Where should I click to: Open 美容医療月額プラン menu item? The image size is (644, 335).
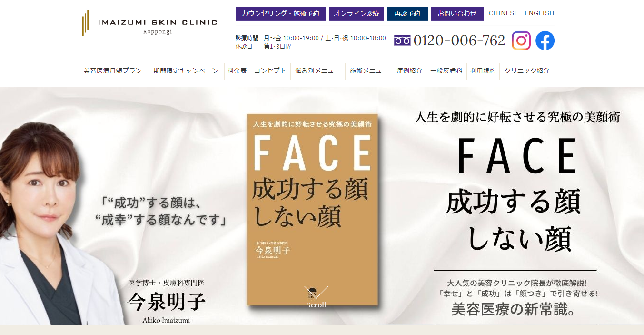113,71
